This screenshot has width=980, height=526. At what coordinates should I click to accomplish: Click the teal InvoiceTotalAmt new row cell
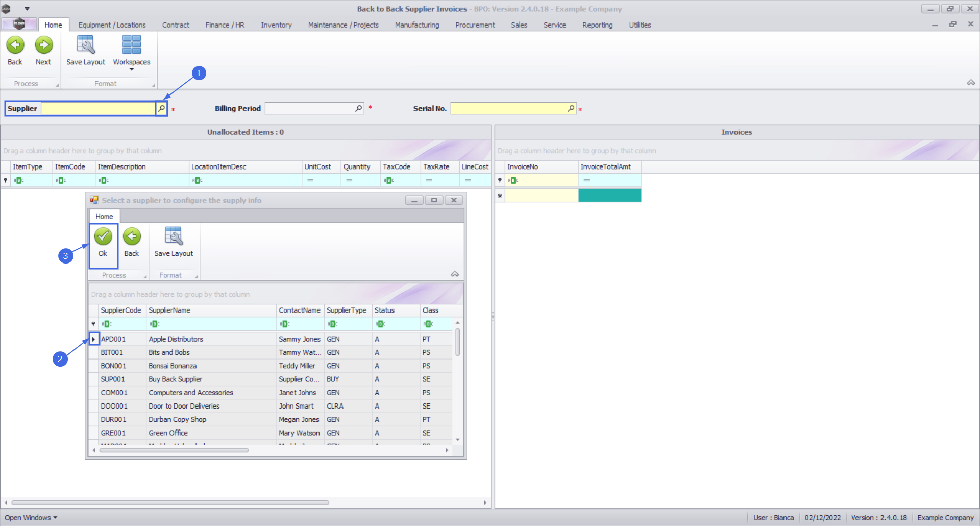[x=609, y=195]
